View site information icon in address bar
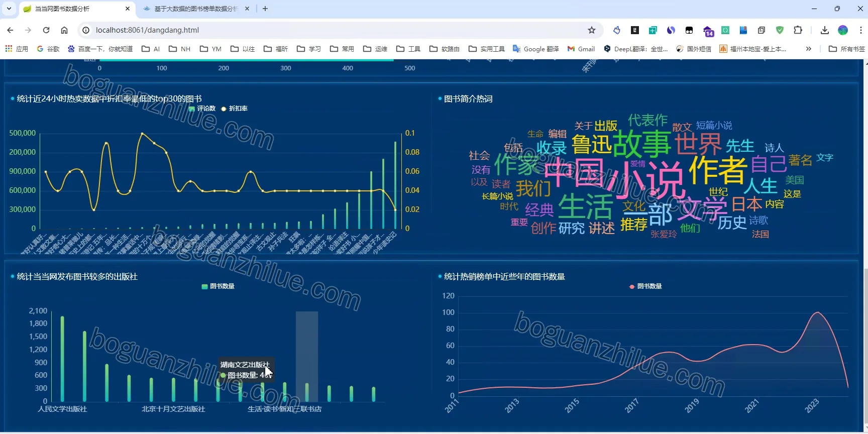The width and height of the screenshot is (868, 434). tap(86, 30)
